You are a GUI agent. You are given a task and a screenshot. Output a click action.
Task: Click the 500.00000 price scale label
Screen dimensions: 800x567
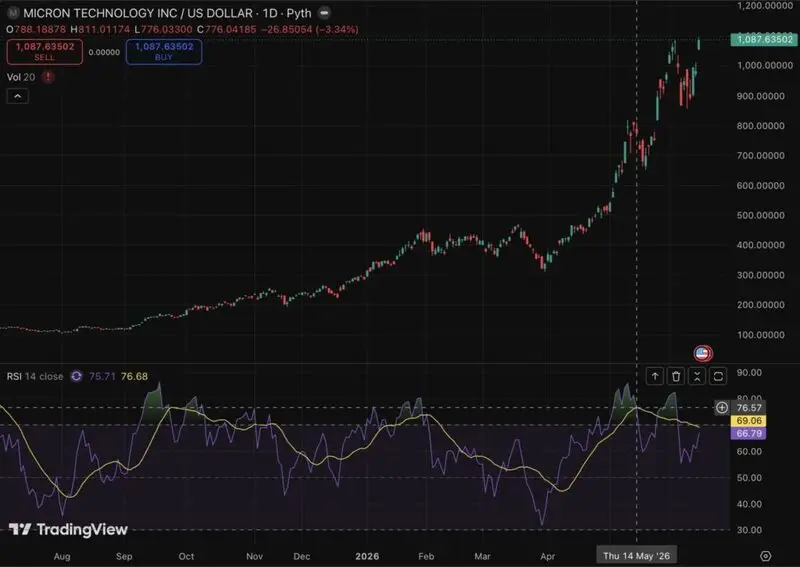click(x=761, y=215)
